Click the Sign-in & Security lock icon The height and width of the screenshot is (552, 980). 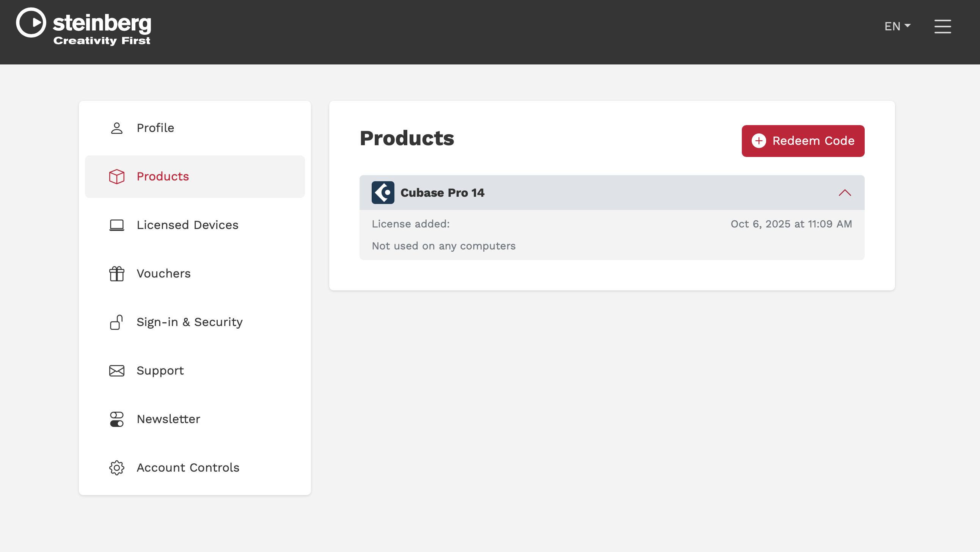[116, 322]
